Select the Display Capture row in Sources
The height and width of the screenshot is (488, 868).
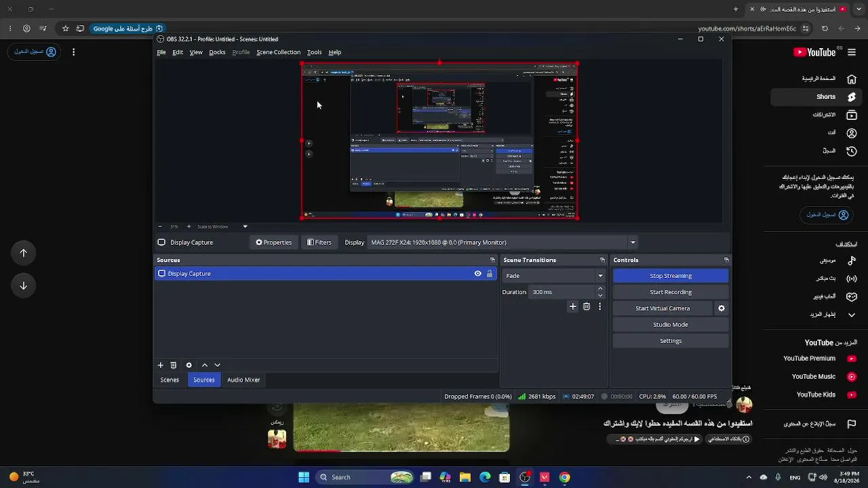pyautogui.click(x=325, y=274)
